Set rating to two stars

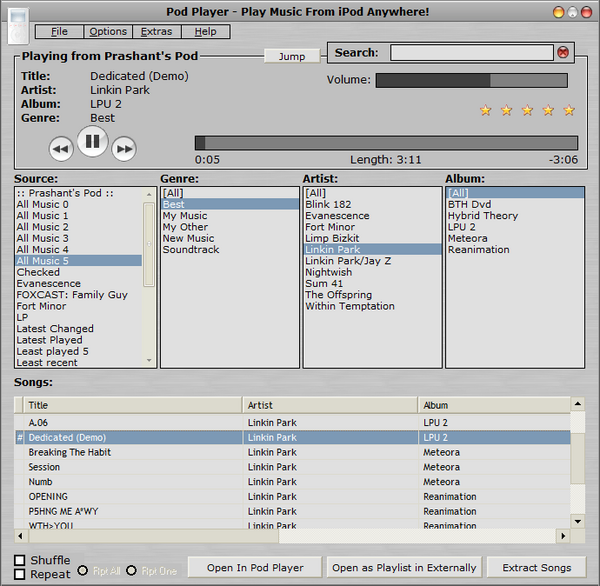pyautogui.click(x=507, y=110)
